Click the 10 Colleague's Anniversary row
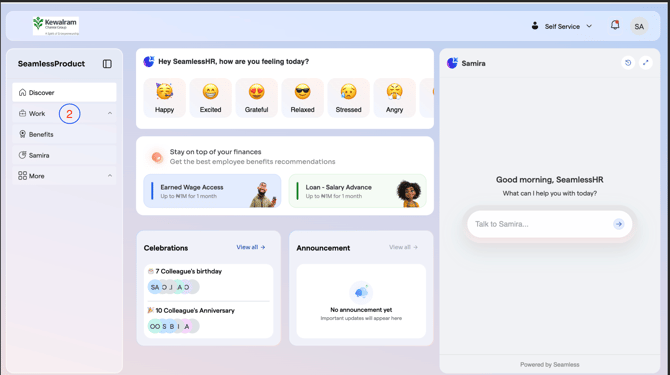 point(209,320)
